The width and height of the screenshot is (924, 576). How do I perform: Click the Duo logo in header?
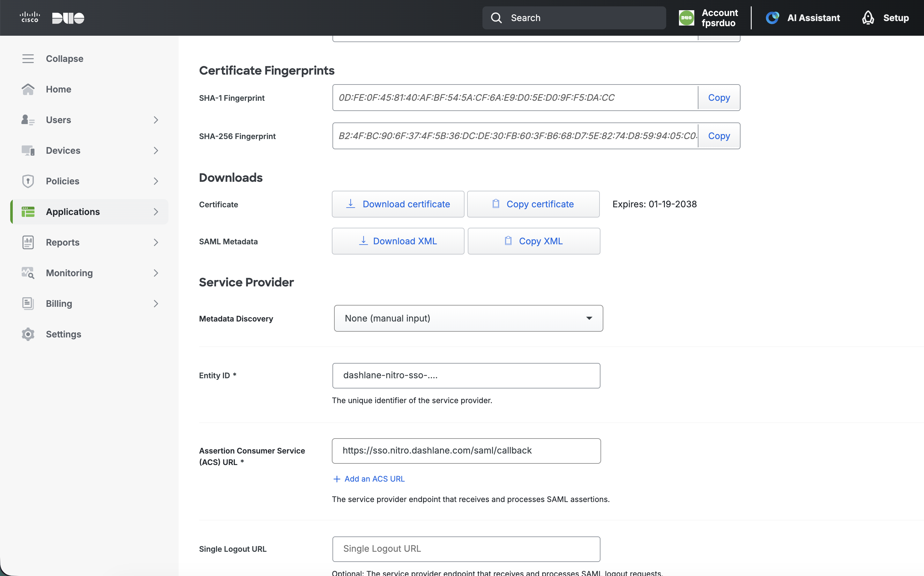tap(68, 18)
